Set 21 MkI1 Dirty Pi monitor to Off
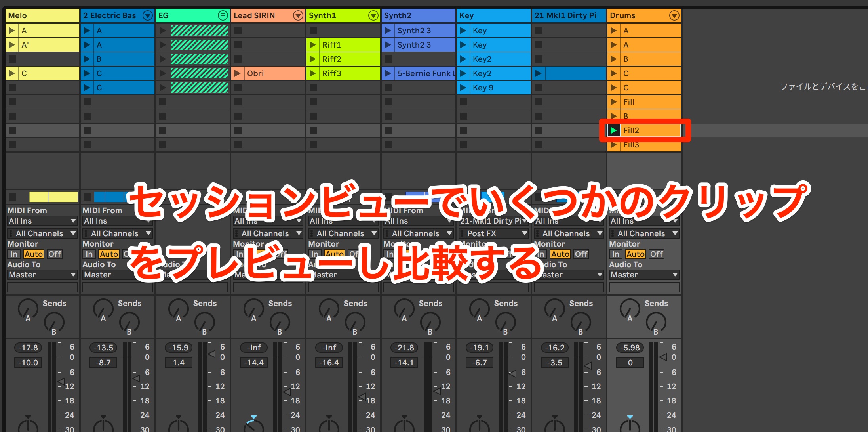Image resolution: width=868 pixels, height=432 pixels. pyautogui.click(x=581, y=254)
